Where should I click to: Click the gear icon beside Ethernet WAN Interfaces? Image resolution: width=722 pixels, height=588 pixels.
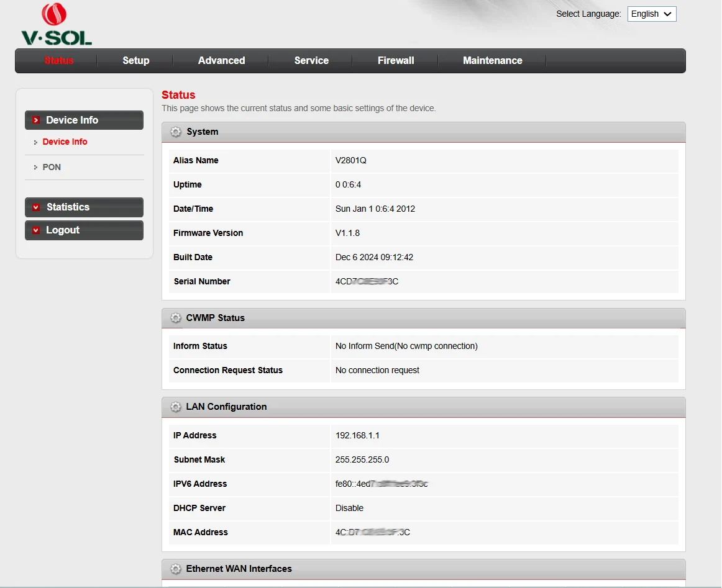coord(176,569)
